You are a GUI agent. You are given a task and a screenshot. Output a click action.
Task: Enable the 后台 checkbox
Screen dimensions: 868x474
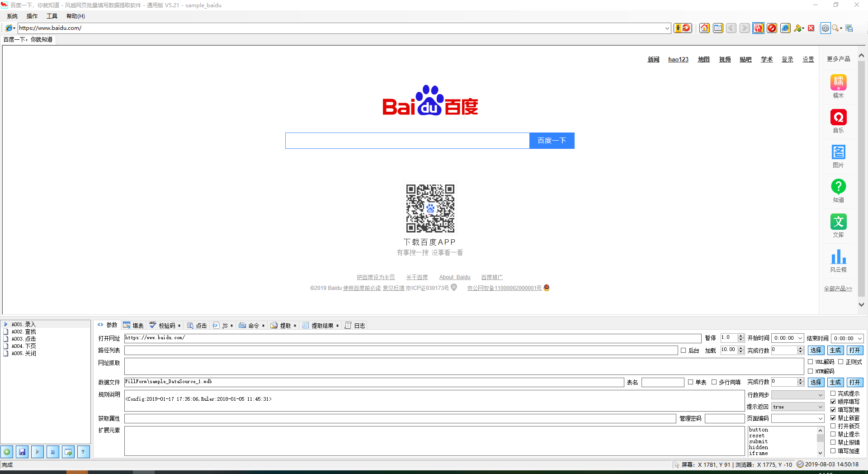[x=683, y=351]
